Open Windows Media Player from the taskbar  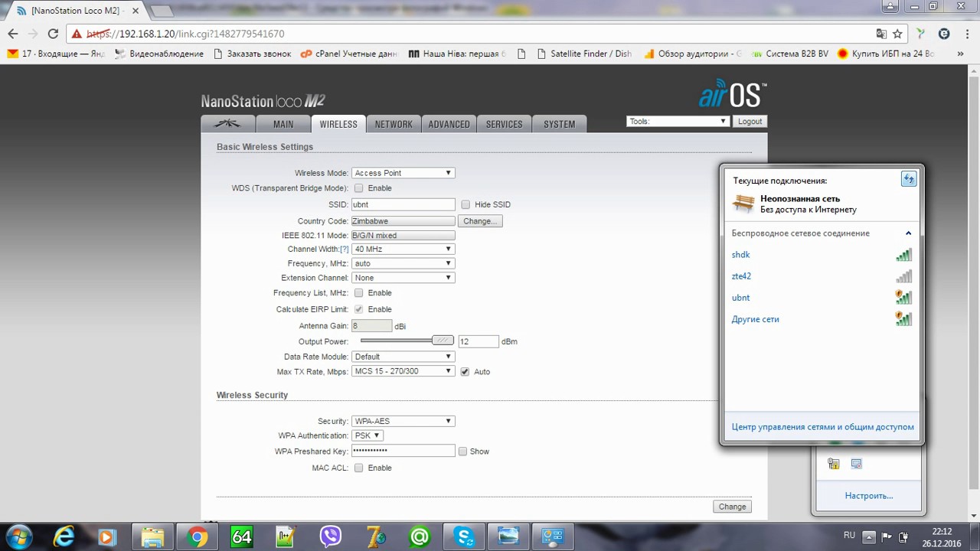pyautogui.click(x=106, y=537)
